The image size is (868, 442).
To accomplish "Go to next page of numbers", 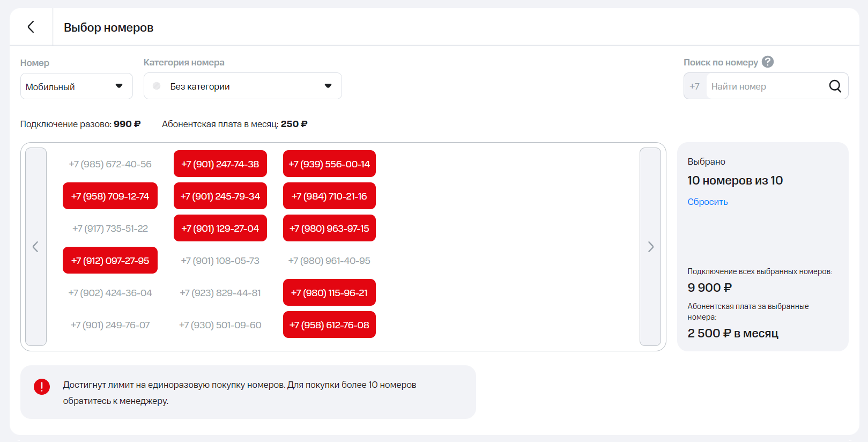I will click(650, 247).
